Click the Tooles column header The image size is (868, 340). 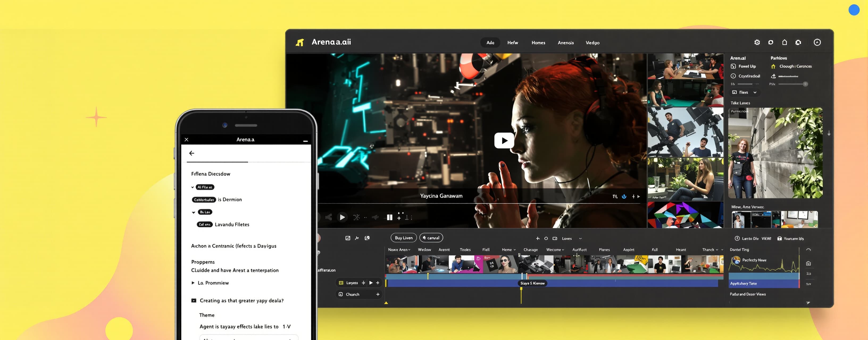465,249
